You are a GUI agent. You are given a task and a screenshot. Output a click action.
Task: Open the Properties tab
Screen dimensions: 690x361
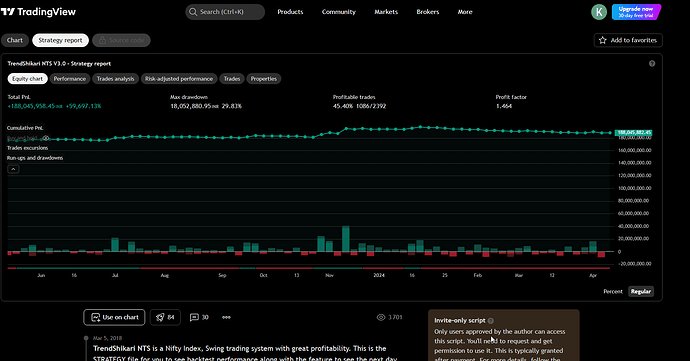[264, 79]
